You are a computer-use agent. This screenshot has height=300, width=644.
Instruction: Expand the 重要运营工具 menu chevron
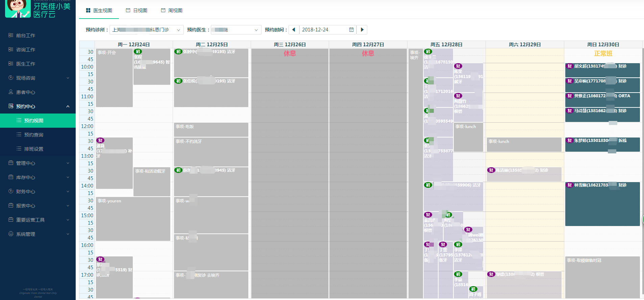point(68,220)
